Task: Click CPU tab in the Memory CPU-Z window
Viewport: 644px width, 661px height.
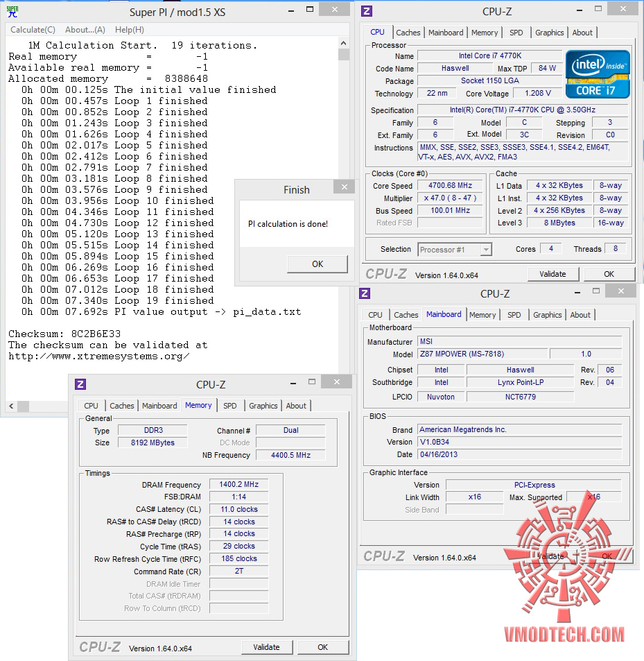Action: click(91, 406)
